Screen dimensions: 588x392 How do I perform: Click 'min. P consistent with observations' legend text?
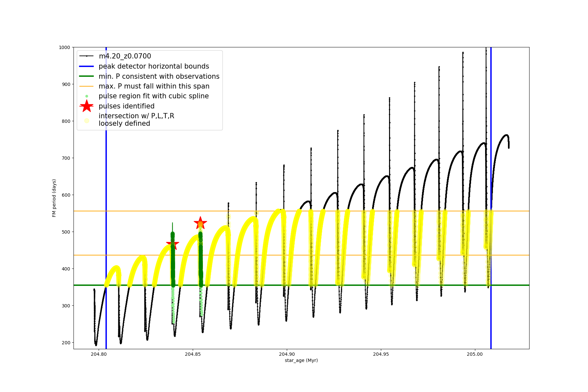coord(159,76)
